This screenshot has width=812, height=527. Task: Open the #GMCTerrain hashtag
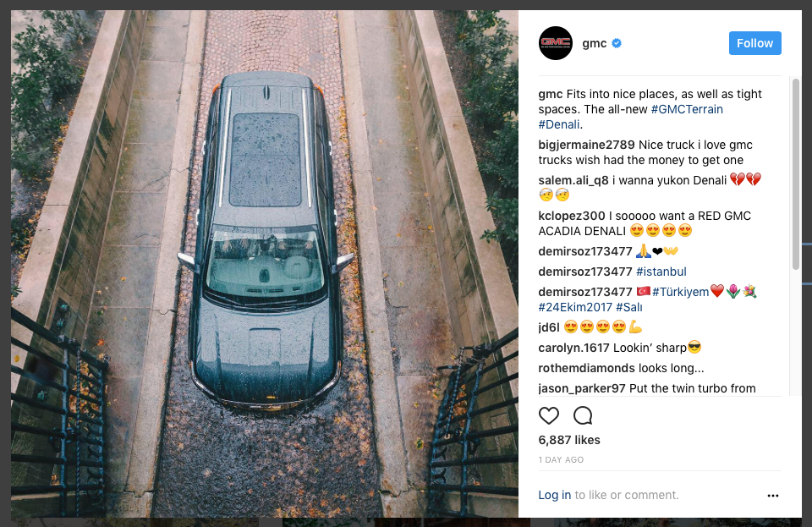coord(687,109)
